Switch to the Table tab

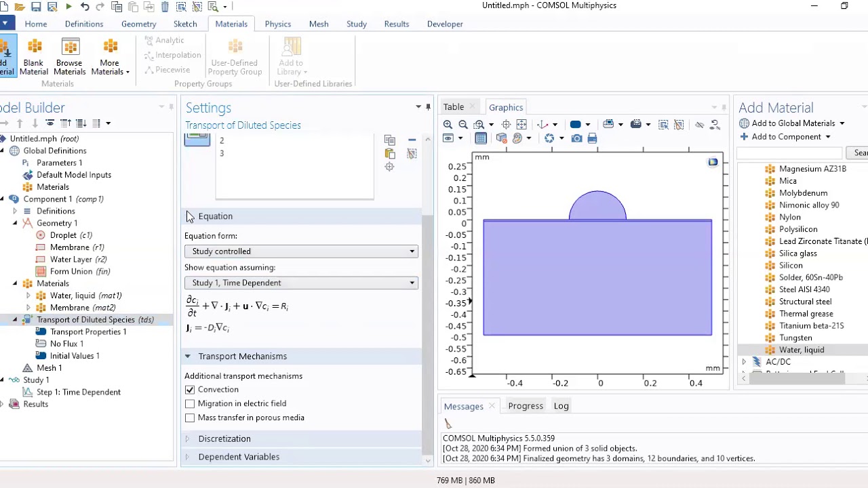pyautogui.click(x=454, y=107)
